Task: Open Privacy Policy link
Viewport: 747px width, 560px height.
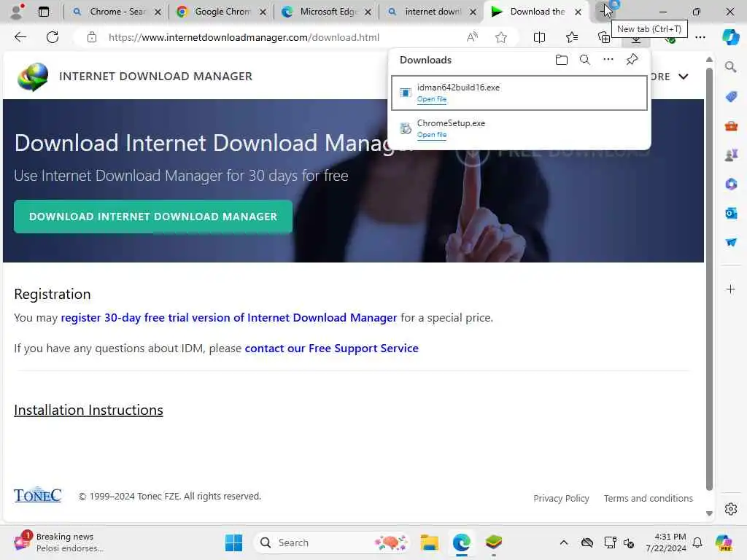Action: click(561, 498)
